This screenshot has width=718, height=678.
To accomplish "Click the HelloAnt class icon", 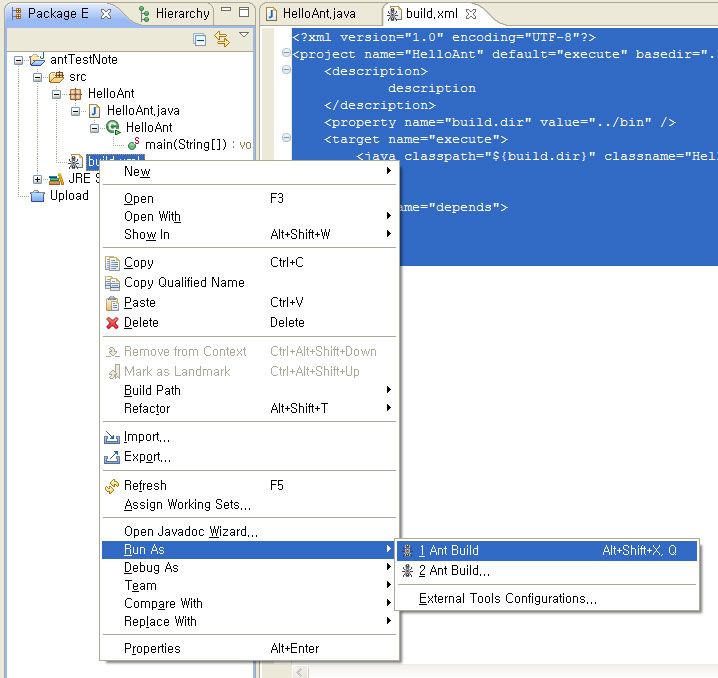I will click(x=113, y=128).
